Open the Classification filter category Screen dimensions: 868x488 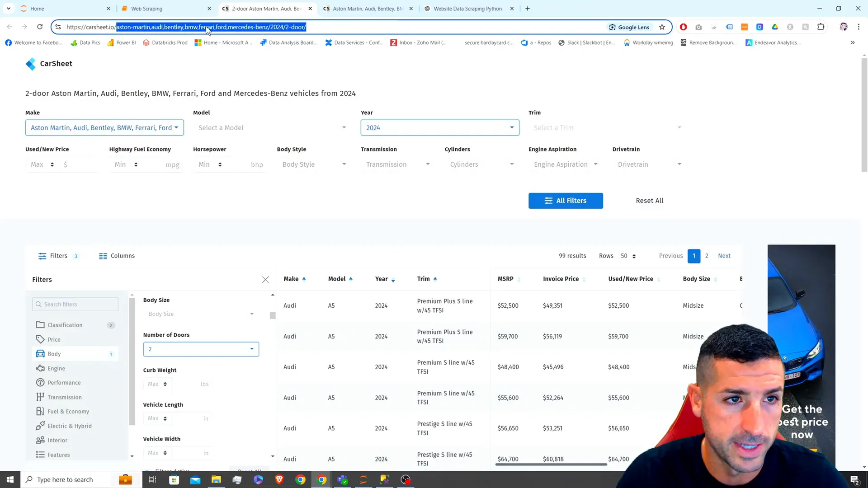(x=75, y=325)
